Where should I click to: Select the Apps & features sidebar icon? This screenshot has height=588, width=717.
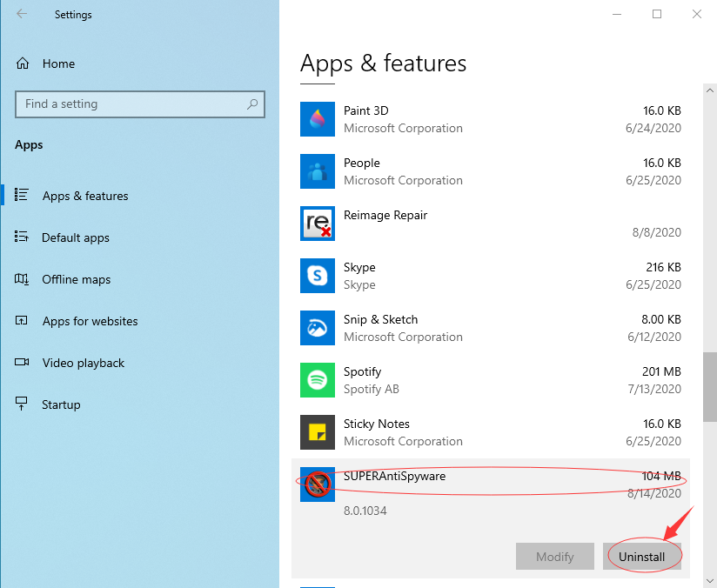[x=22, y=195]
